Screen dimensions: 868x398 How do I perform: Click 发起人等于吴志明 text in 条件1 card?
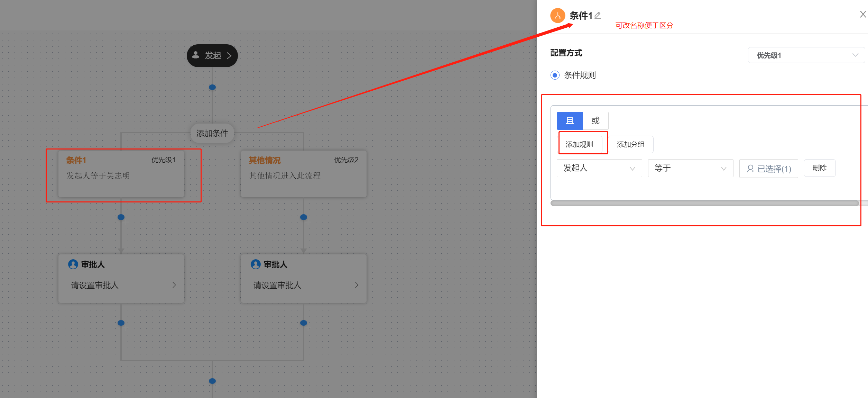click(x=98, y=176)
